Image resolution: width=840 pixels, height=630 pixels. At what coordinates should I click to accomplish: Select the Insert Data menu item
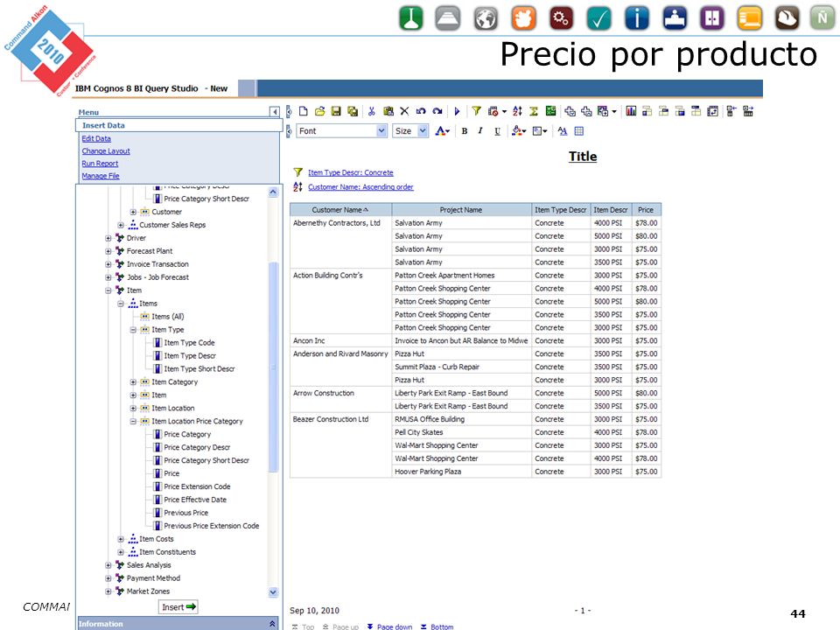tap(178, 125)
